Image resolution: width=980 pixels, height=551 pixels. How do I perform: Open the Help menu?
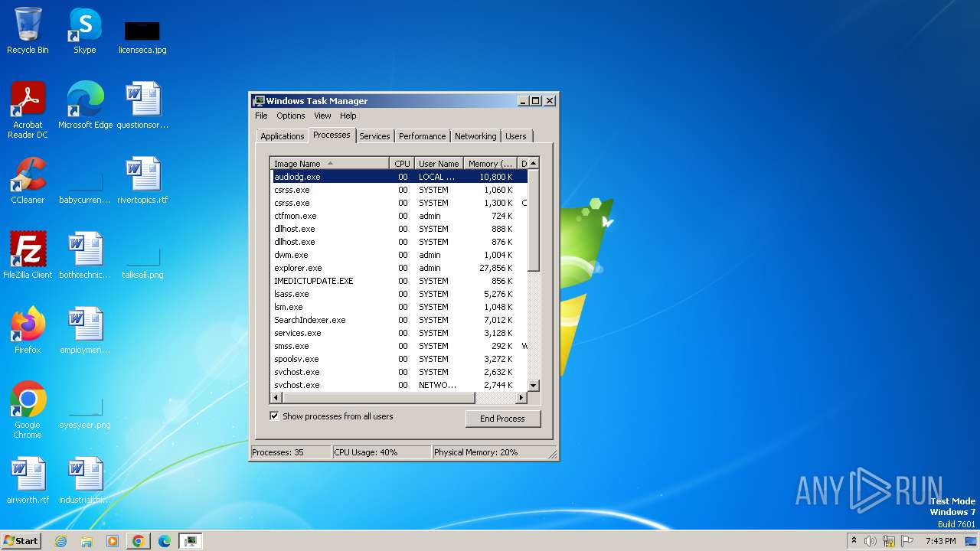tap(348, 116)
